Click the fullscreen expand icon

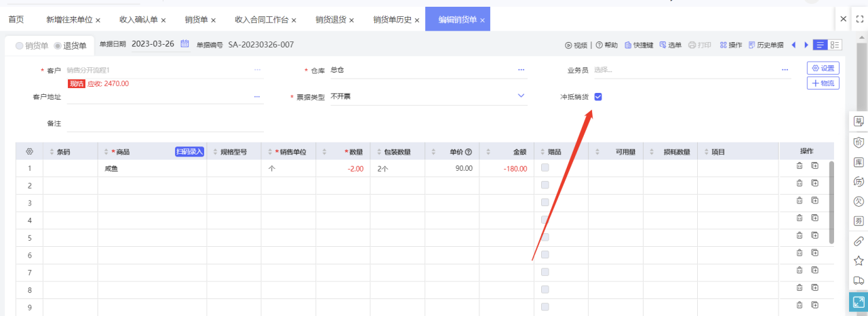(x=859, y=302)
